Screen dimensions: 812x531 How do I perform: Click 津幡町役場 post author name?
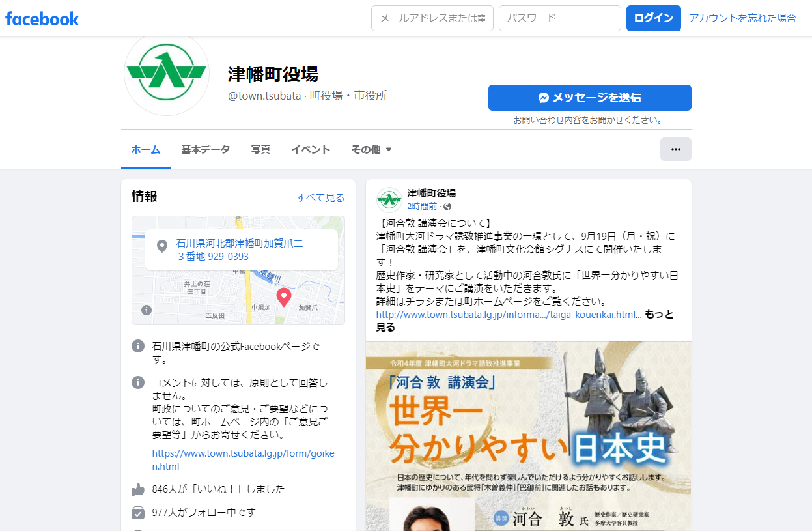pyautogui.click(x=432, y=193)
